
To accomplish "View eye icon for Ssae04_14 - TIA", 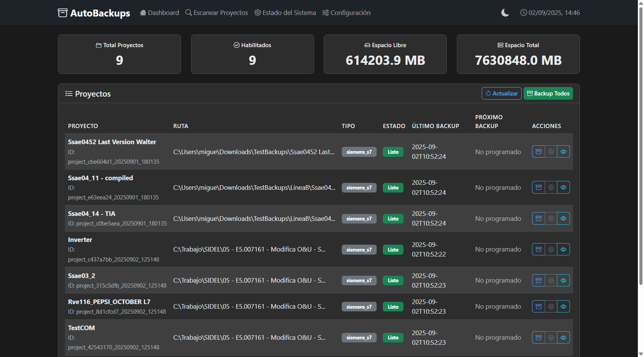I will click(x=563, y=219).
